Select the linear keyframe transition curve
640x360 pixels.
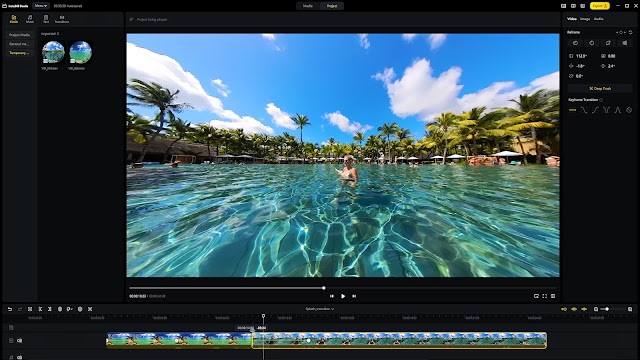[573, 110]
